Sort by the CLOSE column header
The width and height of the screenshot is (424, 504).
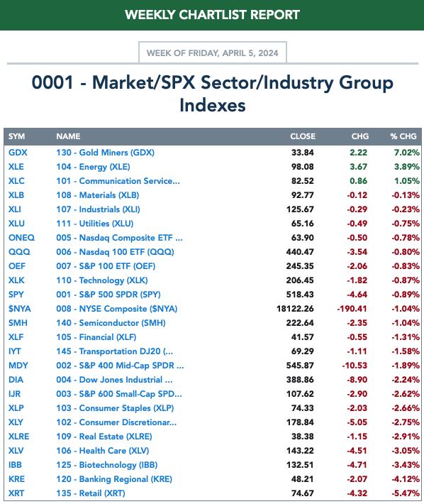[303, 136]
